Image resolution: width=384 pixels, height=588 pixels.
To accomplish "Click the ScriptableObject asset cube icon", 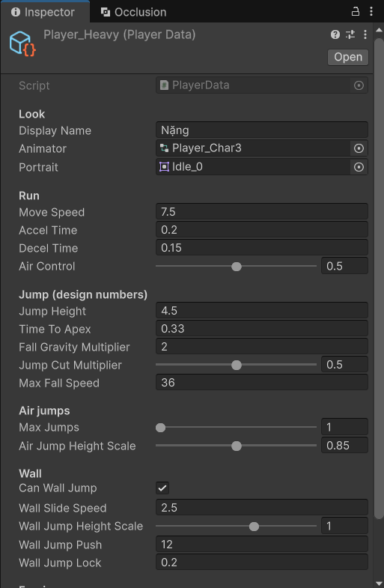I will [22, 43].
